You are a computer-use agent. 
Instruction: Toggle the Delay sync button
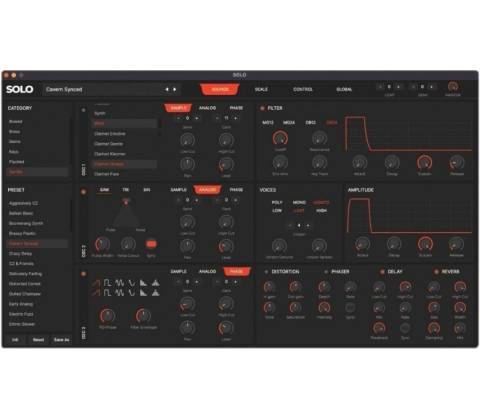click(405, 328)
